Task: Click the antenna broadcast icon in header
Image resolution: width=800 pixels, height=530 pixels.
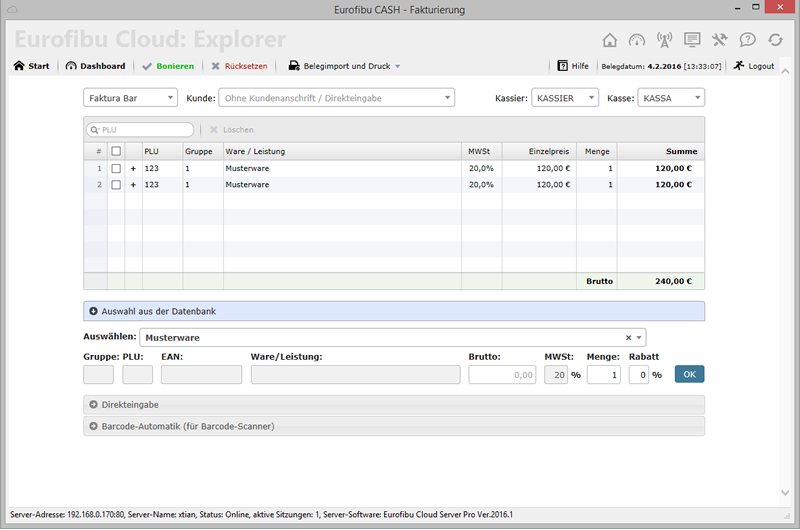Action: coord(664,40)
